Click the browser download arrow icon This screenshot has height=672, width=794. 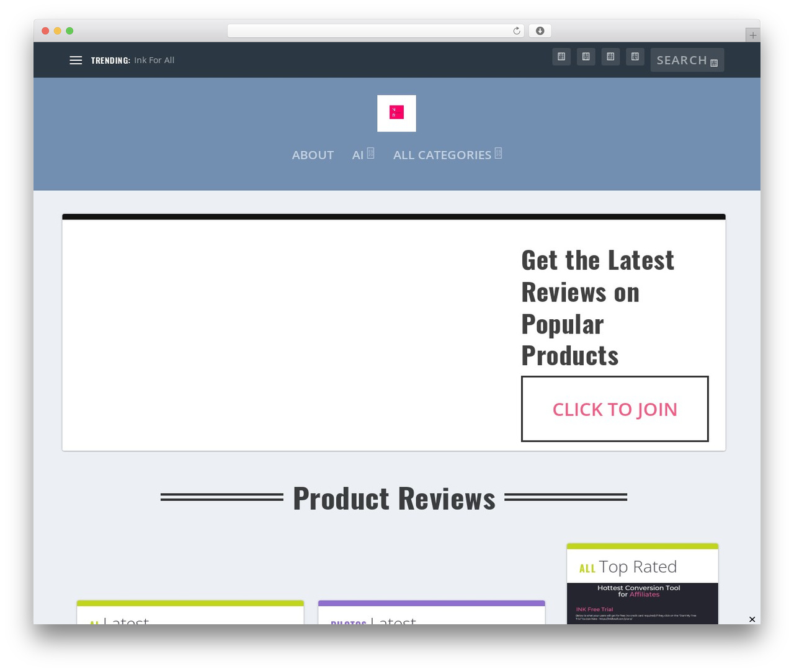pyautogui.click(x=540, y=31)
